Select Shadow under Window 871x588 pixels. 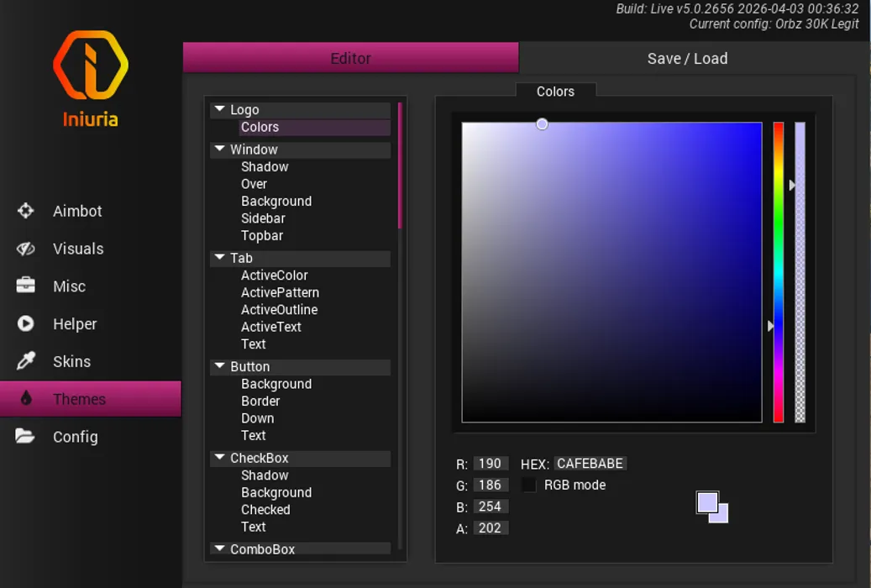265,166
